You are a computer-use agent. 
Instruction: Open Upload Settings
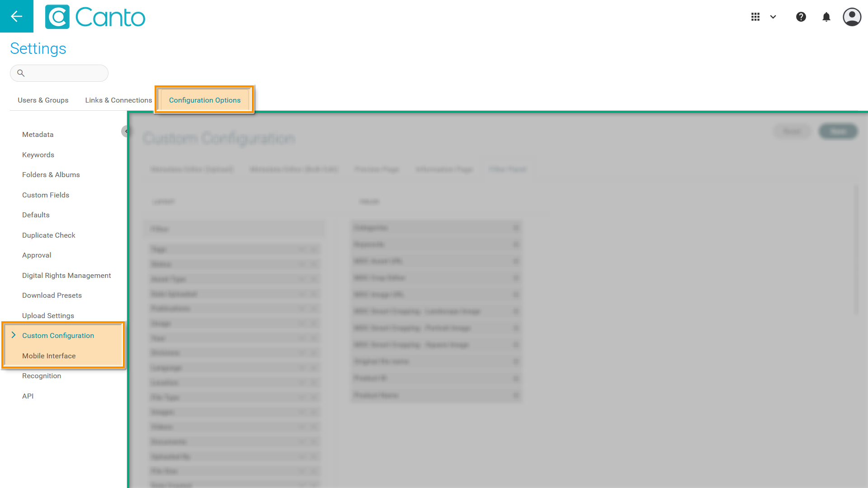[x=48, y=316]
